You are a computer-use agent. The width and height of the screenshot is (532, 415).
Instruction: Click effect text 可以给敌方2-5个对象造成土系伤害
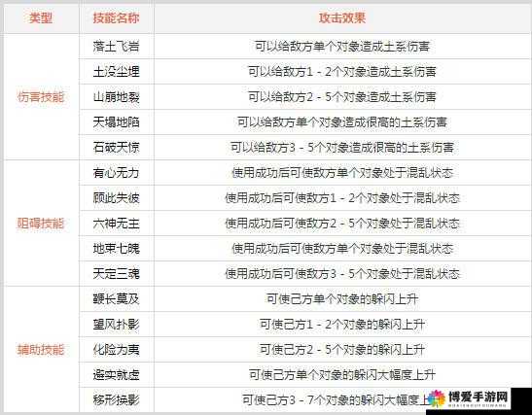(342, 97)
